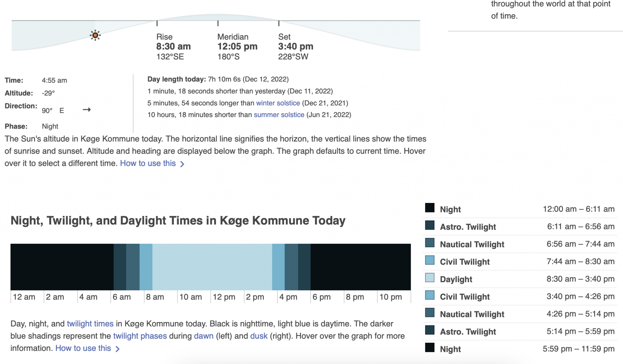Viewport: 623px width, 364px height.
Task: Click the 5:59 pm – 11:59 pm night range
Action: pyautogui.click(x=579, y=349)
